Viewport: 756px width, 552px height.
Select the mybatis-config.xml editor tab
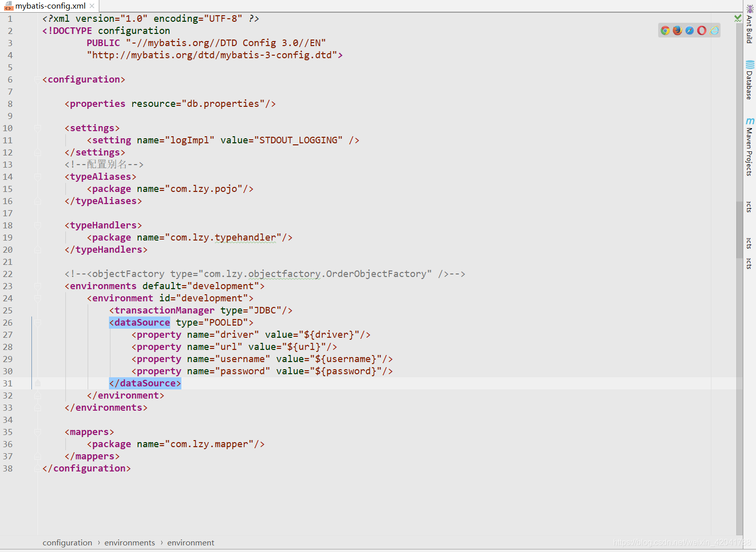pos(50,6)
